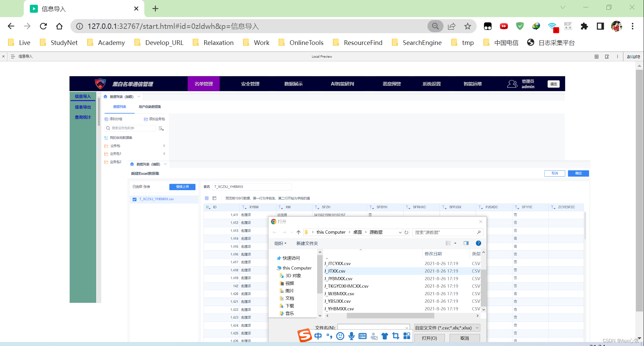Click the 添加业务包 icon in the dataset panel
This screenshot has height=346, width=644.
click(145, 119)
